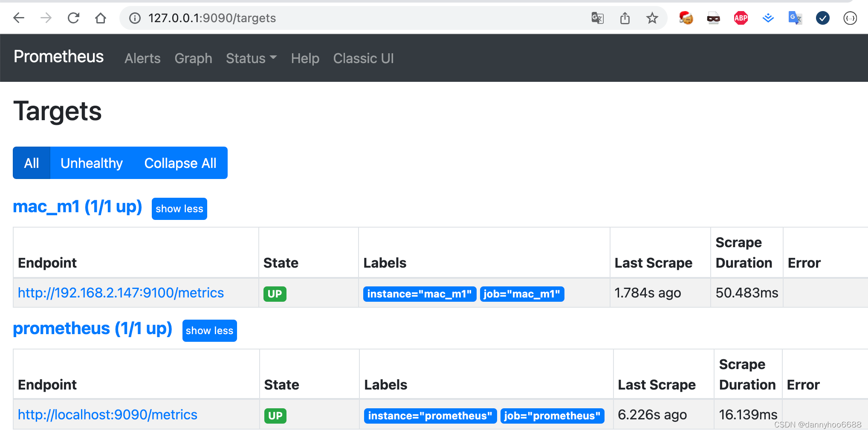Screen dimensions: 868x433
Task: Collapse mac_m1 group with show less
Action: (179, 209)
